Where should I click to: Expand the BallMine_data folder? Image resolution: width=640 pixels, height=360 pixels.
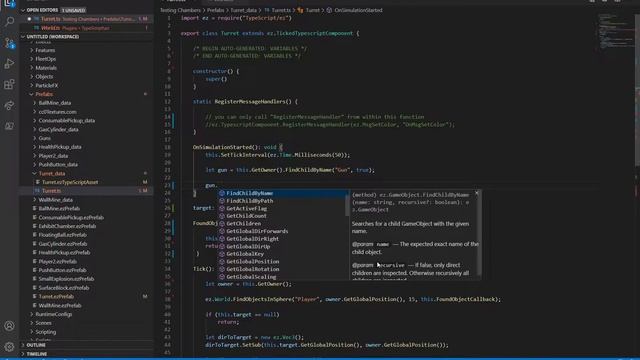[55, 103]
